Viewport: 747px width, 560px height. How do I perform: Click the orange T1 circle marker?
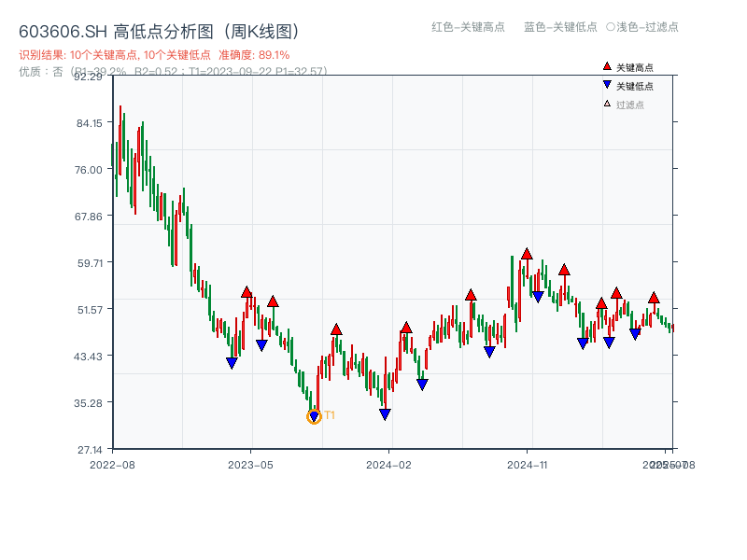pos(314,416)
